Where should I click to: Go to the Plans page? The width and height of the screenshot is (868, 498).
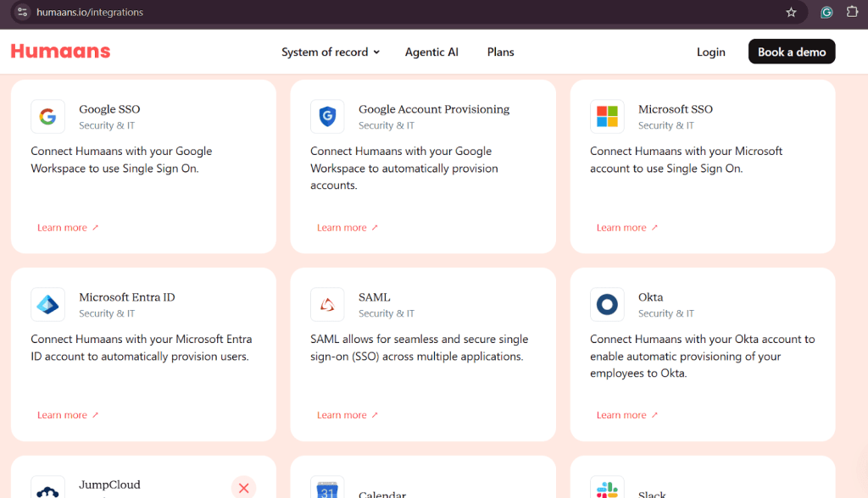500,52
